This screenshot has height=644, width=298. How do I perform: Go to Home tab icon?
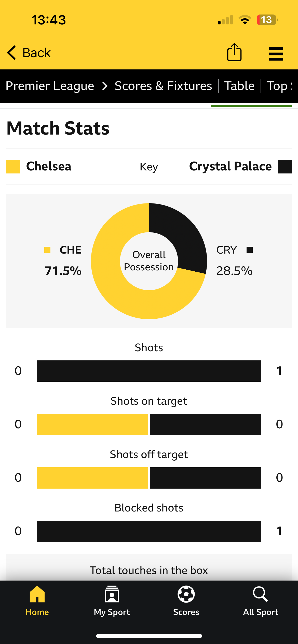(x=37, y=594)
